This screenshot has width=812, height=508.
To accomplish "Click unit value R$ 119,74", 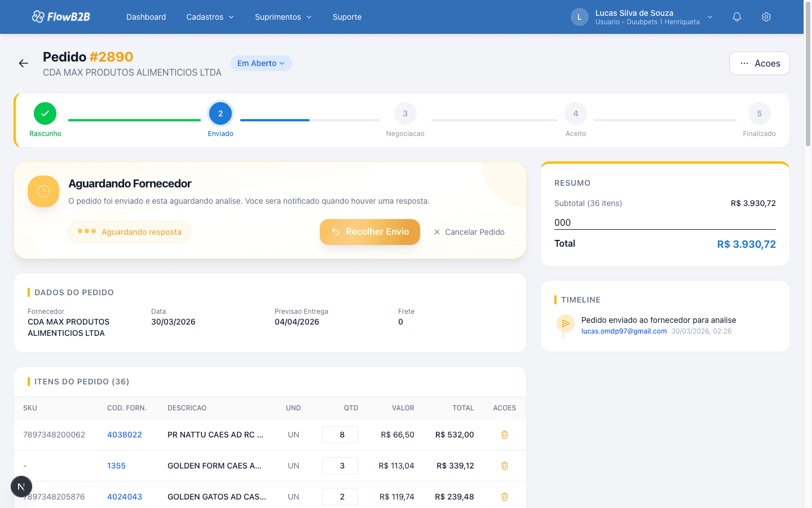I will point(397,497).
